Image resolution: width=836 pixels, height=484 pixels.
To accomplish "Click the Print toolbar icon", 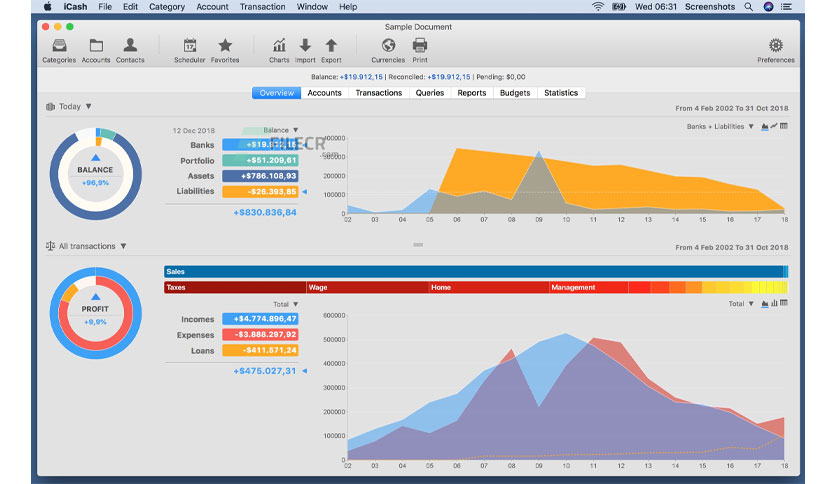I will click(420, 46).
